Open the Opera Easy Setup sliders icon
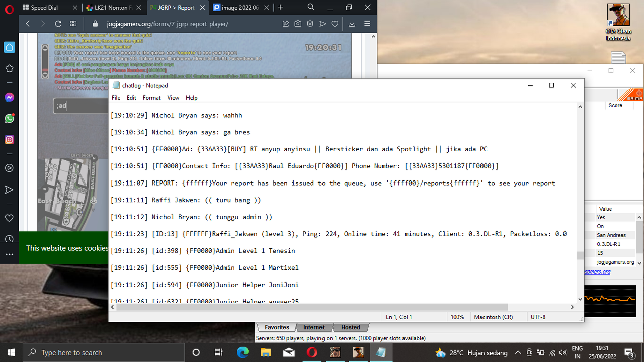The image size is (644, 362). click(367, 24)
